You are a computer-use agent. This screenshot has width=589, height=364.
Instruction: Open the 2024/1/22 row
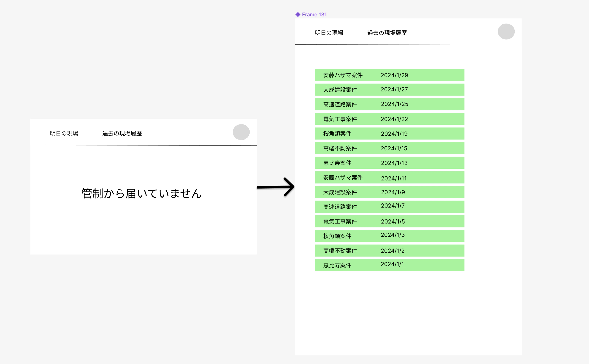(390, 119)
